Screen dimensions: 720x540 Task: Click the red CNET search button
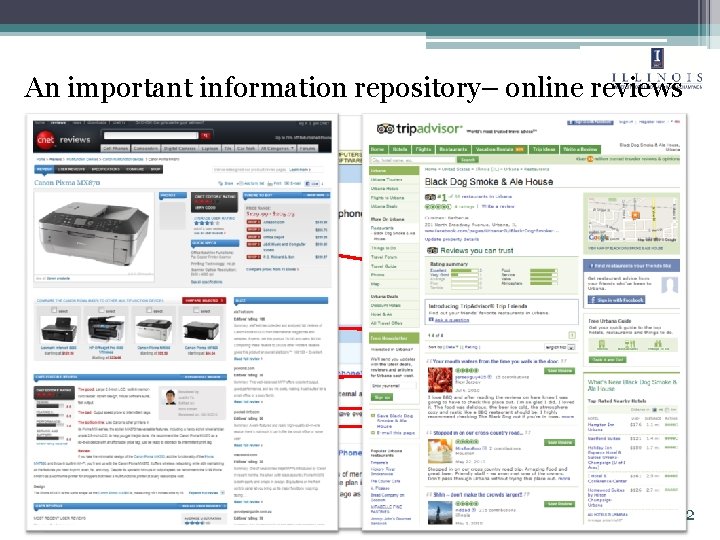click(x=206, y=135)
